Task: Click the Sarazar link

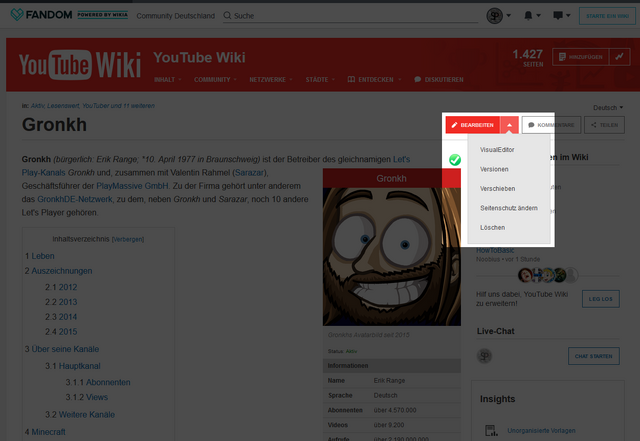Action: [x=249, y=173]
